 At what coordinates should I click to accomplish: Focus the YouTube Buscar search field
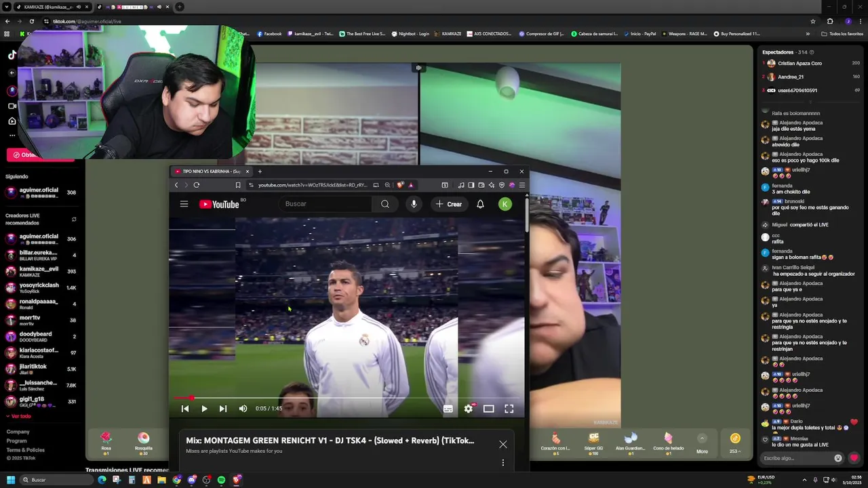coord(326,204)
